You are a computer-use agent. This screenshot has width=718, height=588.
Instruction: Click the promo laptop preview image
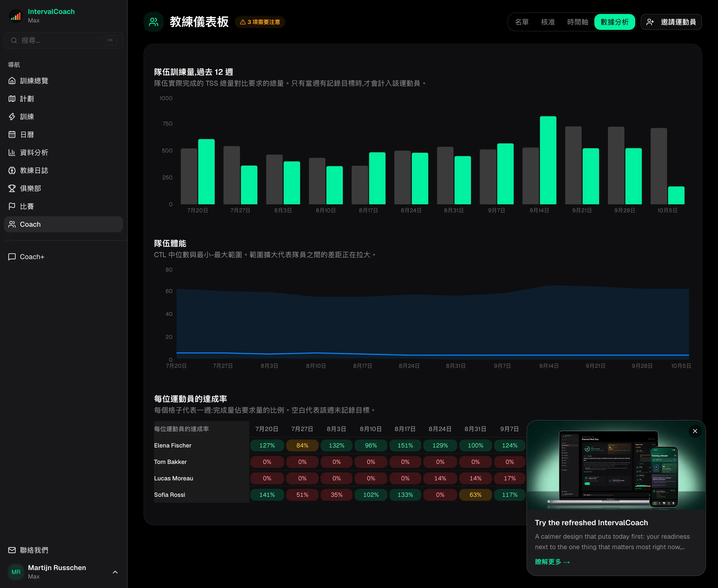(616, 465)
